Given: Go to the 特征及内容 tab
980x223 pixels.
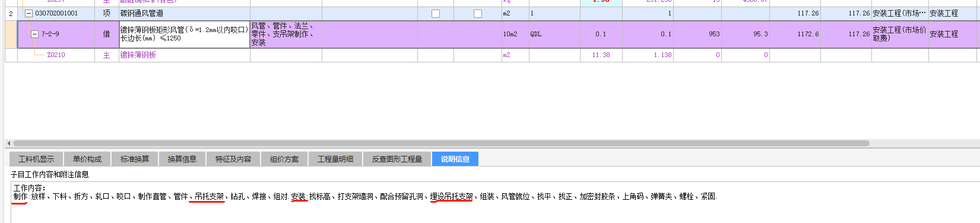Looking at the screenshot, I should coord(233,159).
